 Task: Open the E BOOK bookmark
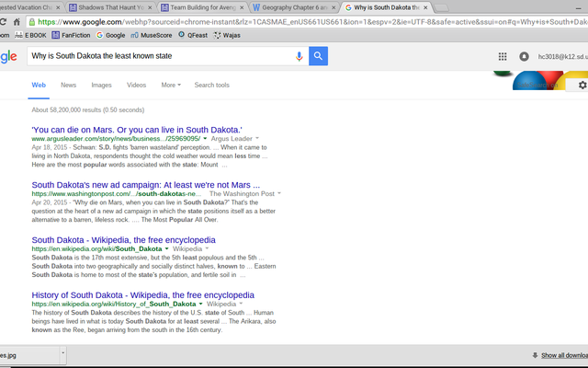coord(30,35)
